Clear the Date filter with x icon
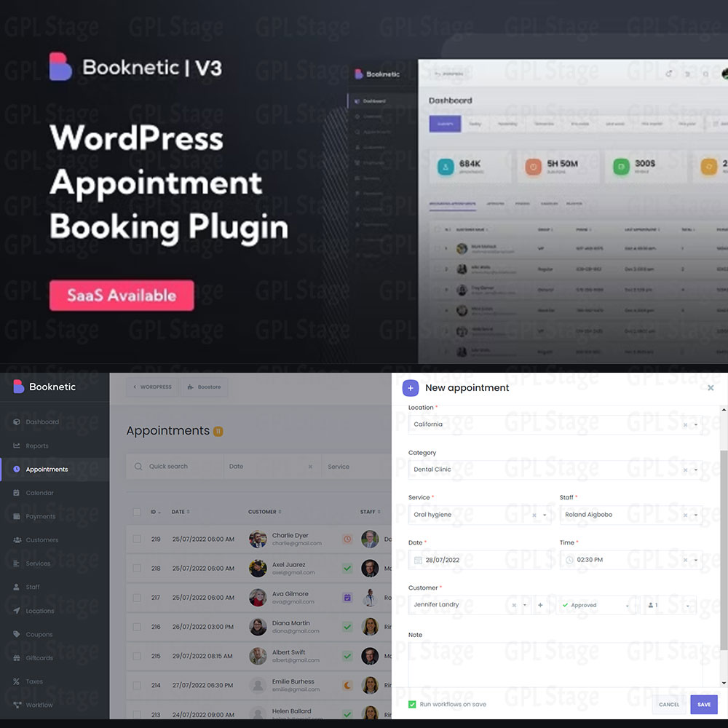The height and width of the screenshot is (728, 728). pos(310,467)
